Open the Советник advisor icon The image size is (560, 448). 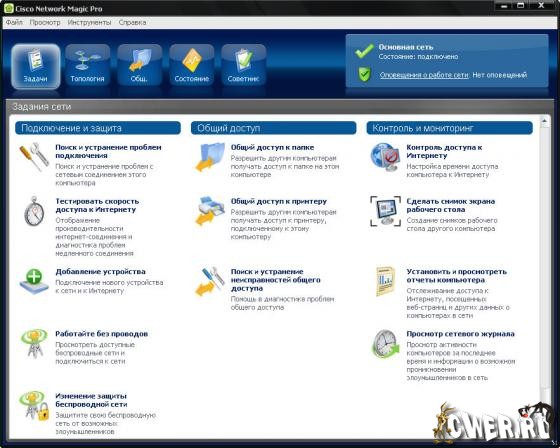point(244,66)
